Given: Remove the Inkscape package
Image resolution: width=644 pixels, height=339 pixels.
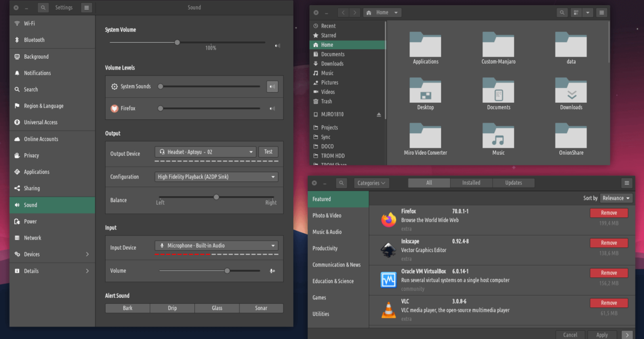Looking at the screenshot, I should click(x=608, y=243).
